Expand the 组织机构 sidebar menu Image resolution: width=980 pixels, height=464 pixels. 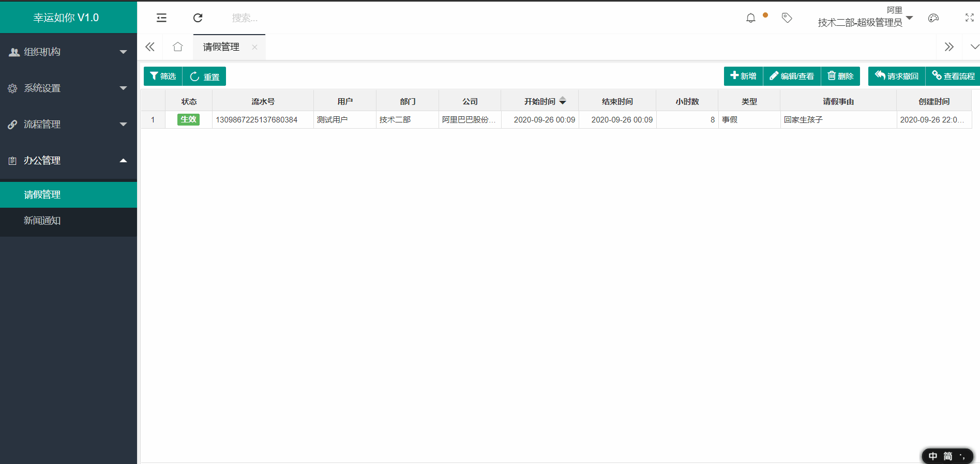[x=68, y=52]
